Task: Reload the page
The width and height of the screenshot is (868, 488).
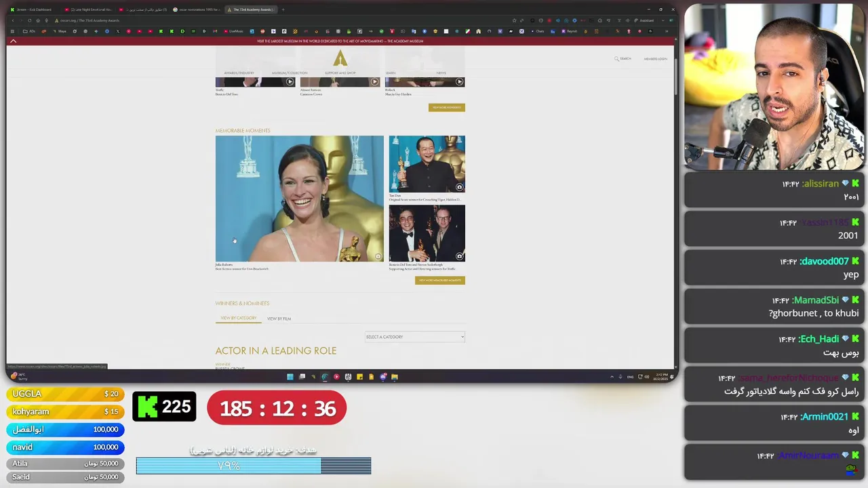Action: [29, 20]
